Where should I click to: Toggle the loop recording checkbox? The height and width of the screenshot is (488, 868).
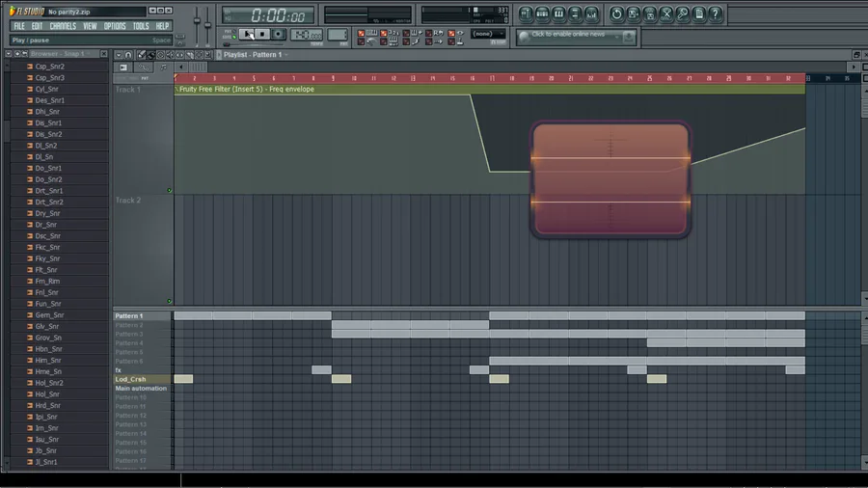click(428, 33)
